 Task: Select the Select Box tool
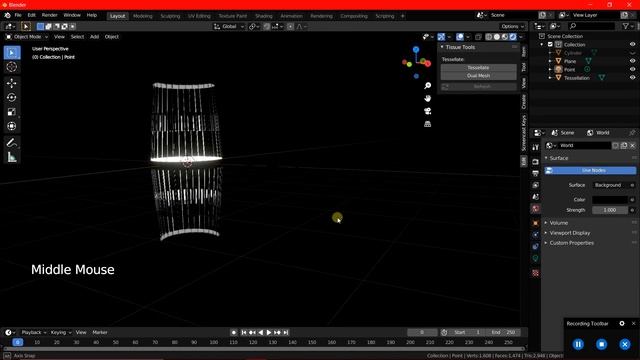click(x=12, y=53)
